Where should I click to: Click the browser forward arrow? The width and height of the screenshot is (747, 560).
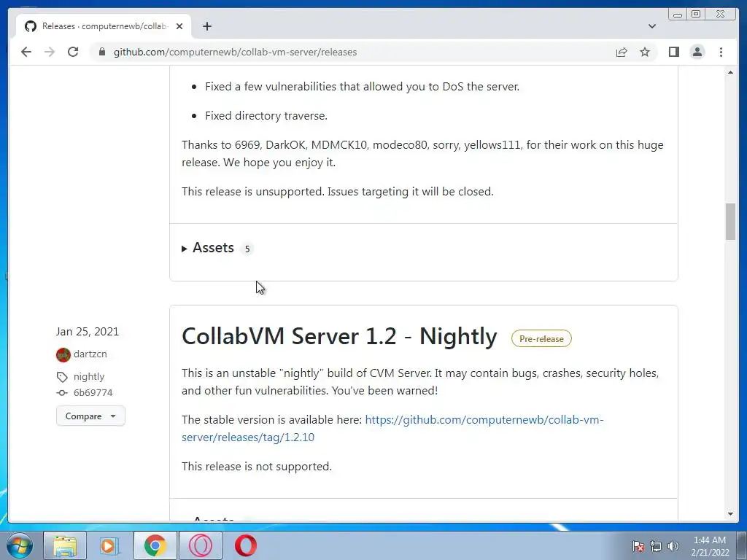click(x=50, y=52)
